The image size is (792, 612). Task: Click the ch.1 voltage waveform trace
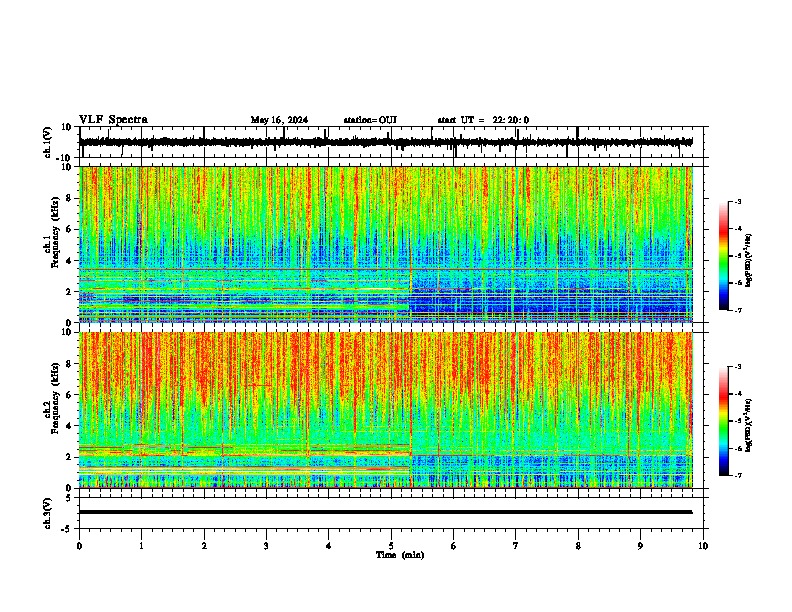[385, 142]
